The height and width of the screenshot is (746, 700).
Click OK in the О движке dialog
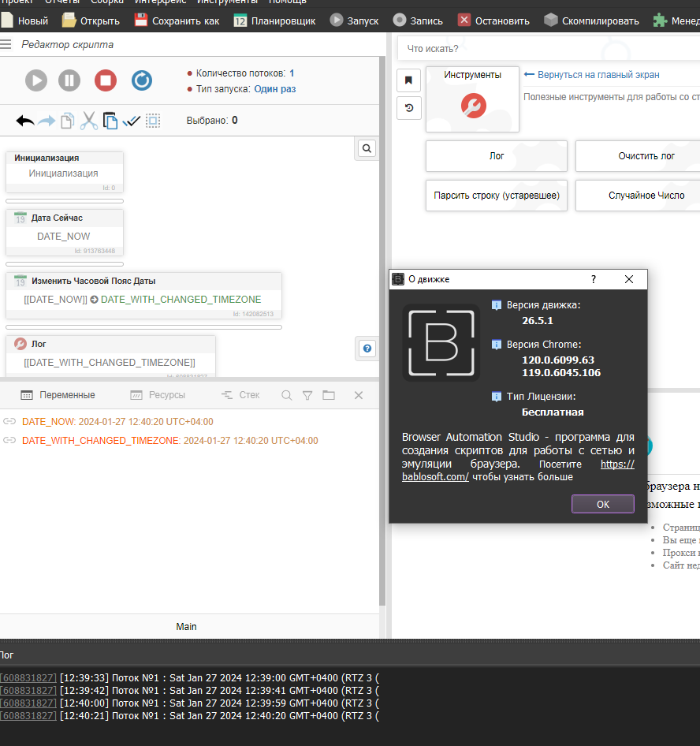(602, 504)
